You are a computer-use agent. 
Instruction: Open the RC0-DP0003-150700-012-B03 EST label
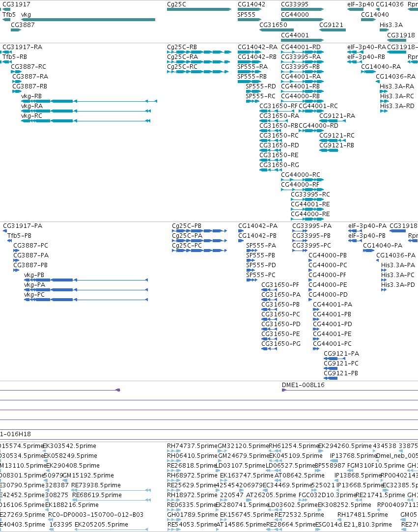[x=96, y=515]
